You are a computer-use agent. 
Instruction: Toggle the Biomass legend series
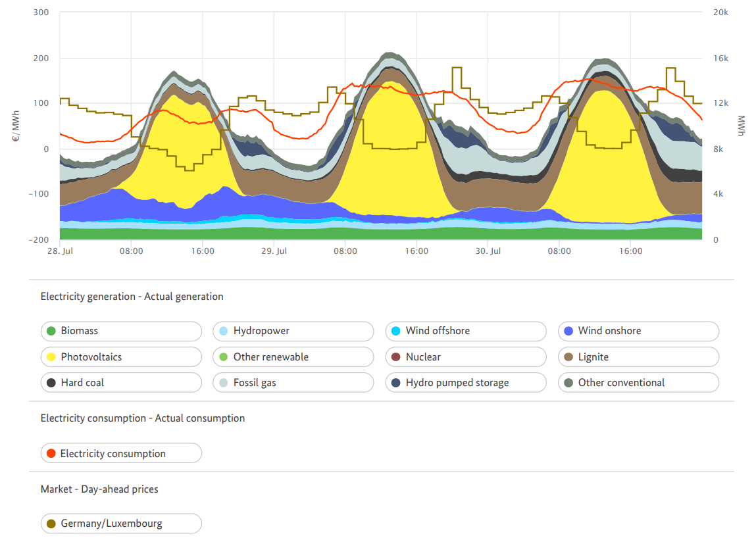(x=120, y=331)
